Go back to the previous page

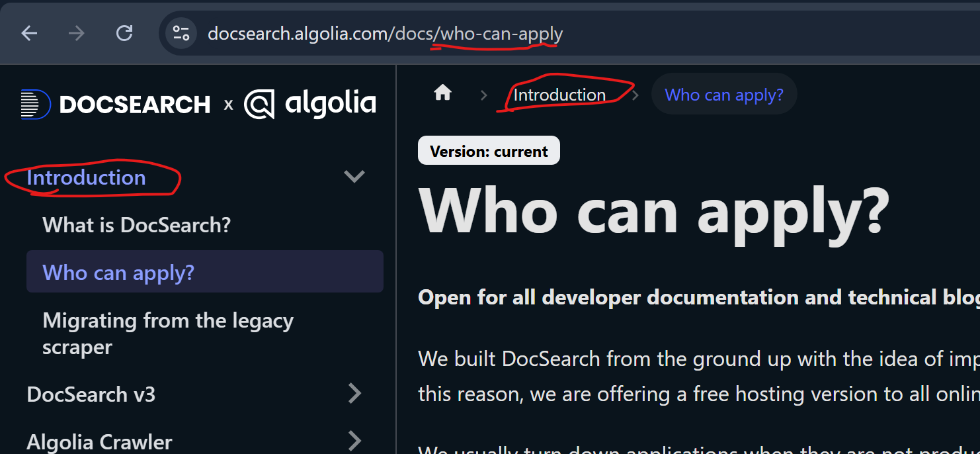coord(29,33)
